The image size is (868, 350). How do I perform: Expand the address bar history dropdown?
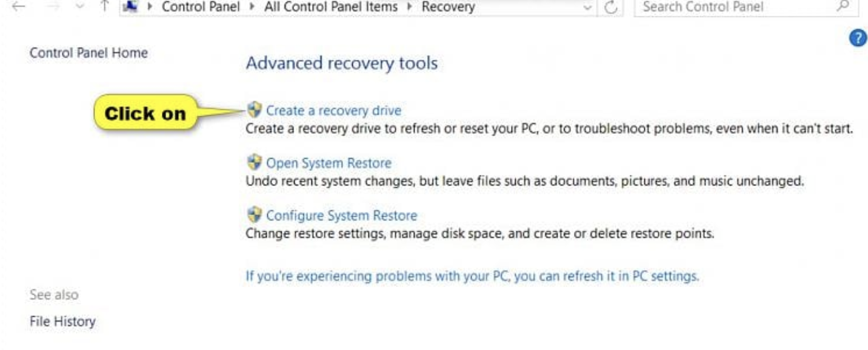point(587,8)
